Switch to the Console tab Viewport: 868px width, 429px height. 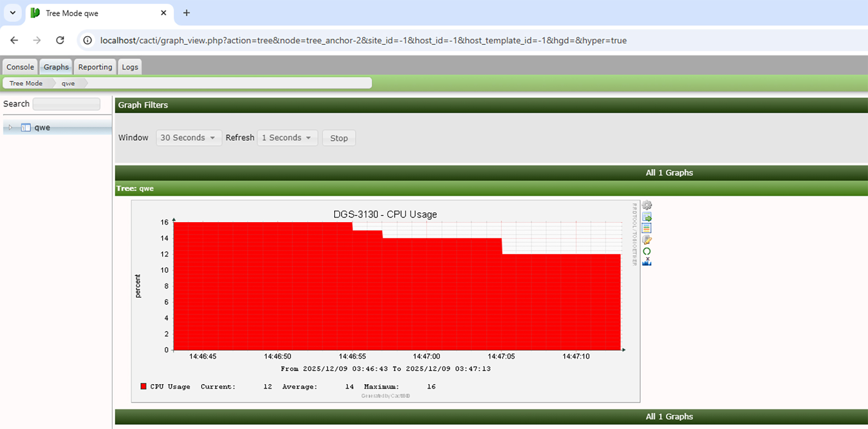click(20, 67)
